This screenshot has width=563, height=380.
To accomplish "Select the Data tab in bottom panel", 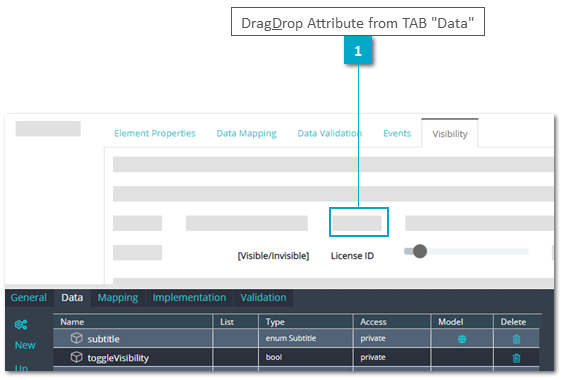I will tap(72, 297).
